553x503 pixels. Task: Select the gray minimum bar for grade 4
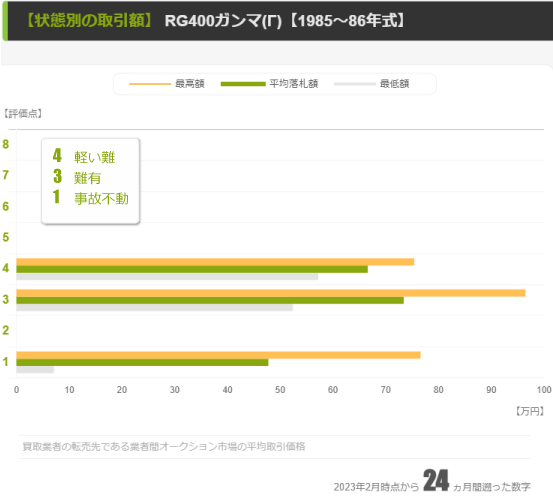tap(167, 277)
